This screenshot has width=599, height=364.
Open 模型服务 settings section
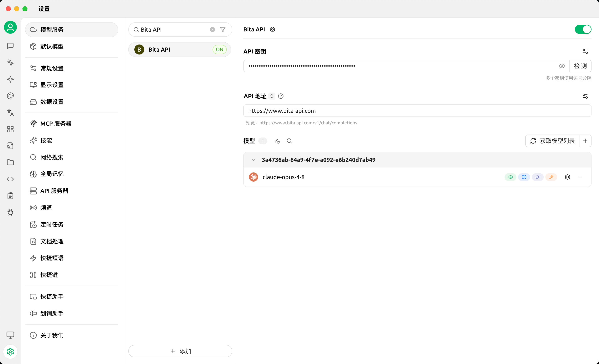tap(72, 29)
